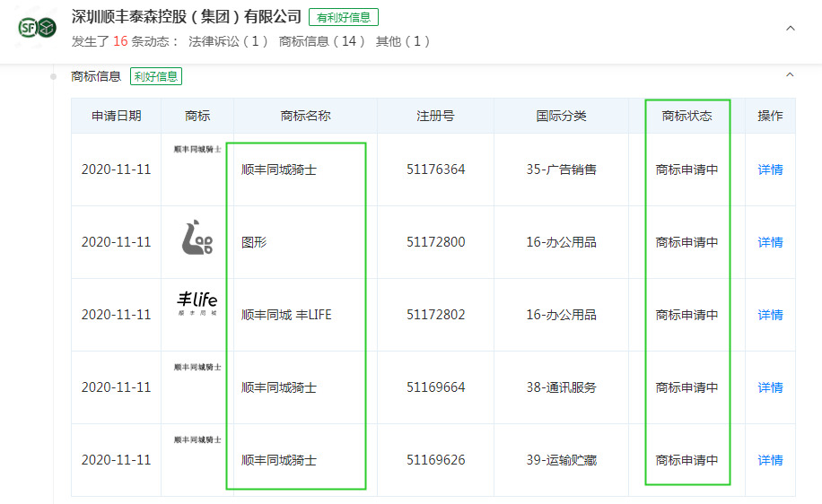Screen dimensions: 822x504
Task: Click 顺丰同城骑士 name in the 39-运输贮藏 row
Action: 279,460
